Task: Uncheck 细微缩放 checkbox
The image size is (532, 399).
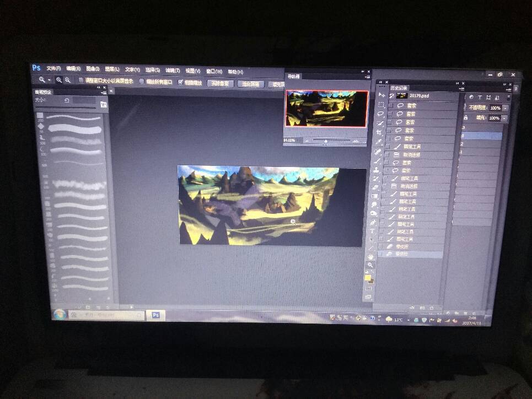Action: click(180, 82)
